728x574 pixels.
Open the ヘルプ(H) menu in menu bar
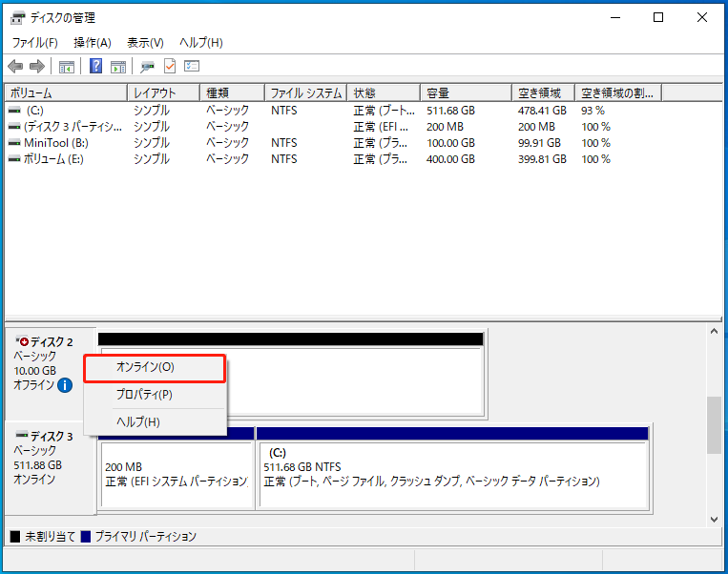(x=201, y=43)
